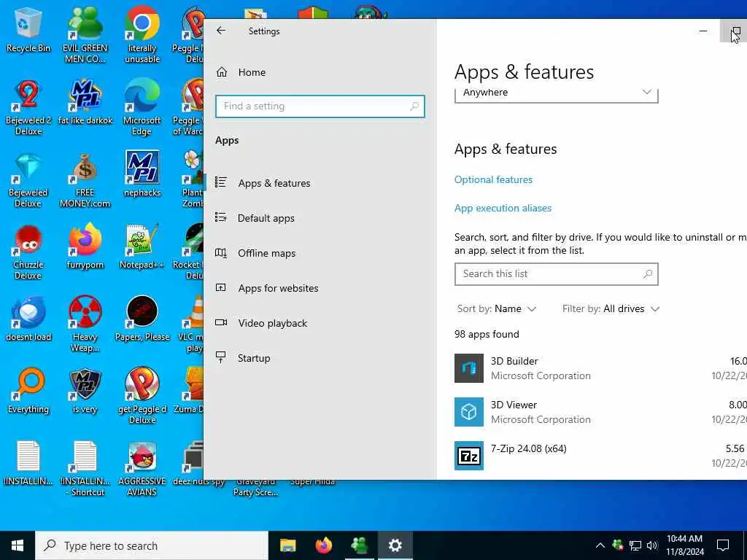This screenshot has width=747, height=560.
Task: Click the 3D Builder app icon in list
Action: click(x=469, y=368)
